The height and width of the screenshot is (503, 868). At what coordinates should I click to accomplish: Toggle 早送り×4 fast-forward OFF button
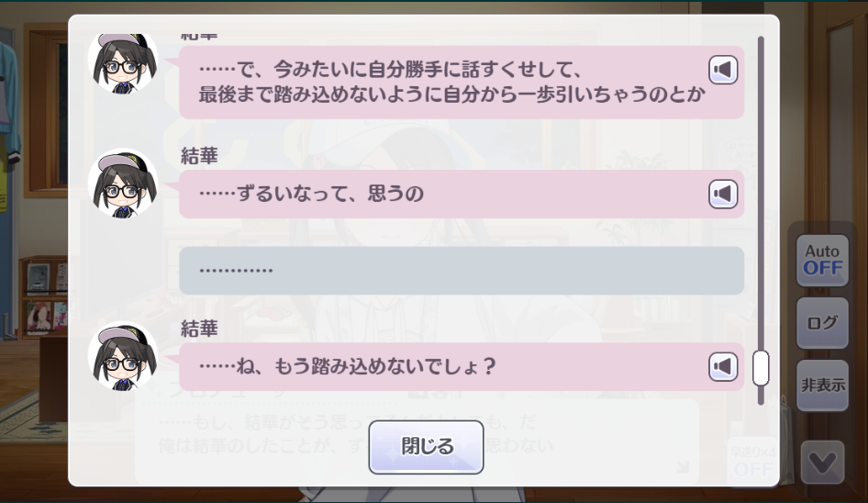point(753,462)
